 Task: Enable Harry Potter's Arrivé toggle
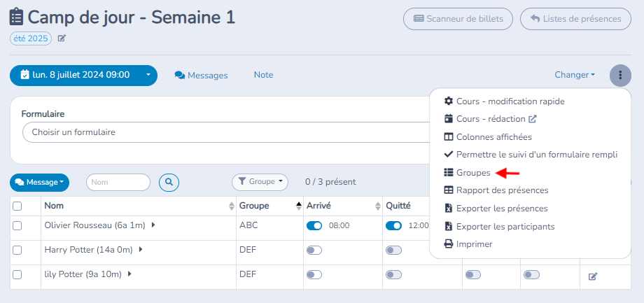tap(314, 251)
